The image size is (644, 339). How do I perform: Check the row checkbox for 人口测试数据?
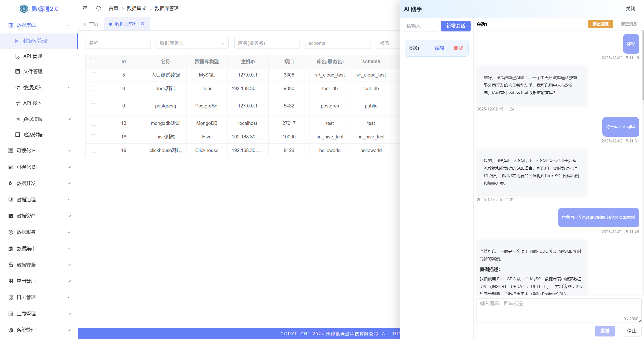93,75
